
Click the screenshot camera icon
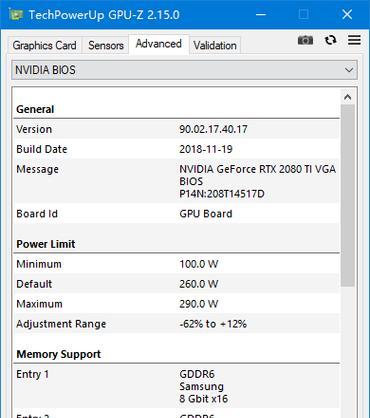(x=305, y=40)
